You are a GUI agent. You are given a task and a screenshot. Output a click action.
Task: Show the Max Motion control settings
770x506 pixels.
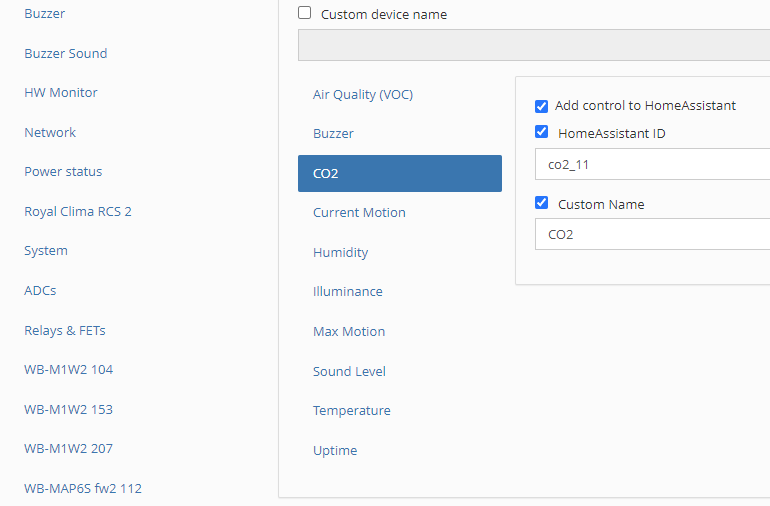(349, 332)
